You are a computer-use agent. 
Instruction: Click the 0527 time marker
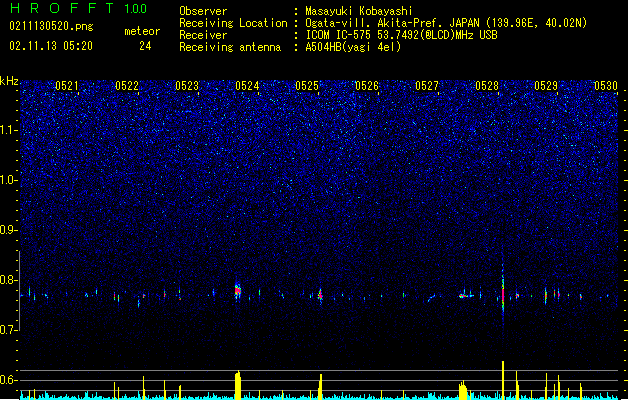(x=427, y=86)
